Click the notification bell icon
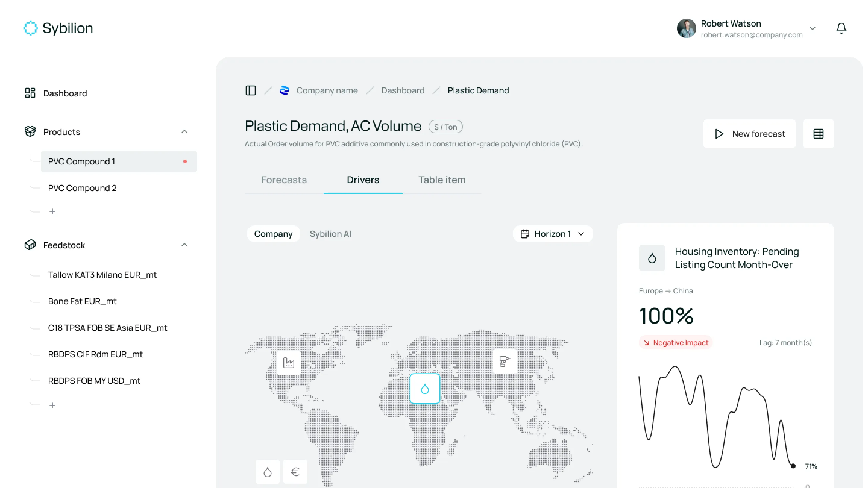Viewport: 868px width, 488px height. pos(841,28)
